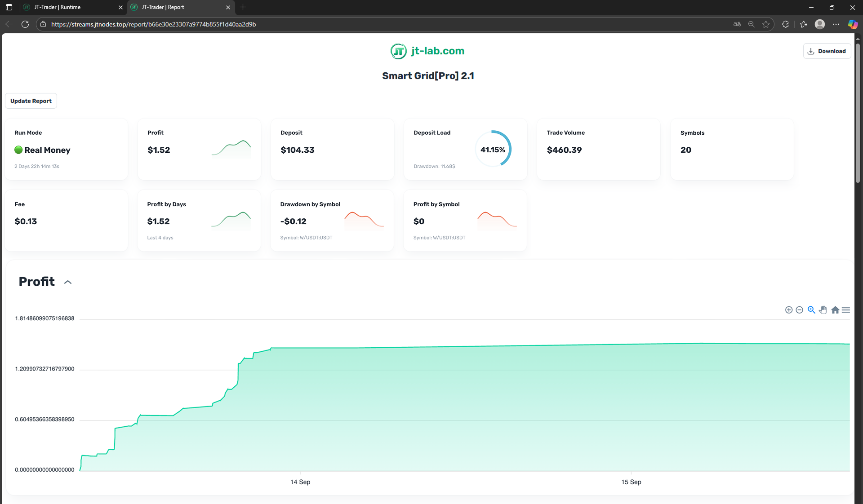This screenshot has height=504, width=863.
Task: Open the tab actions menu button
Action: [9, 7]
